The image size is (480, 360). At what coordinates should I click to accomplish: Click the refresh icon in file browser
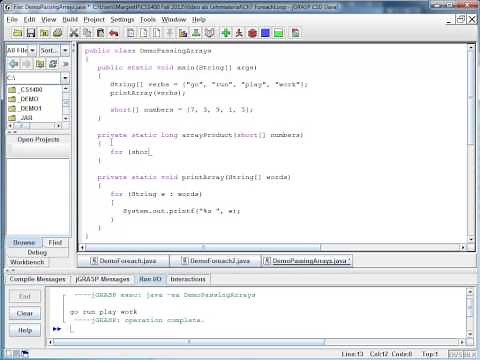53,64
